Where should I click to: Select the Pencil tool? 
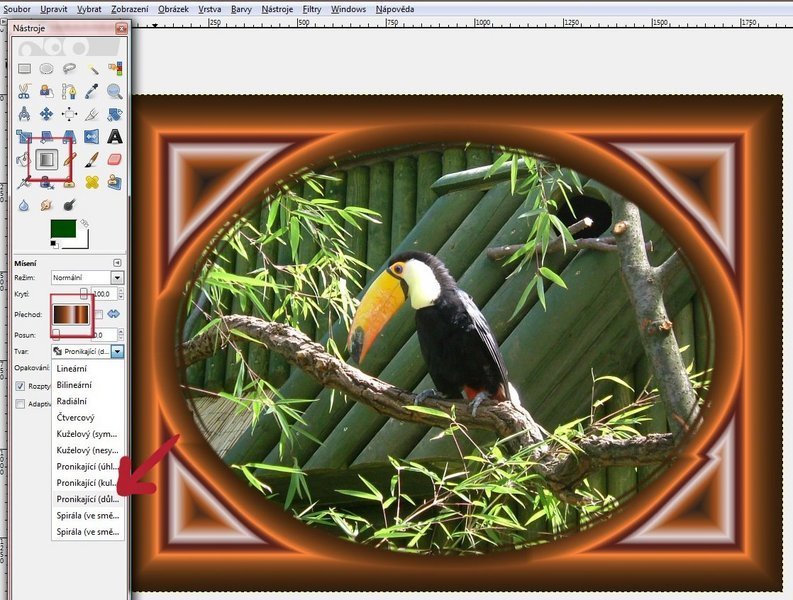pos(70,159)
